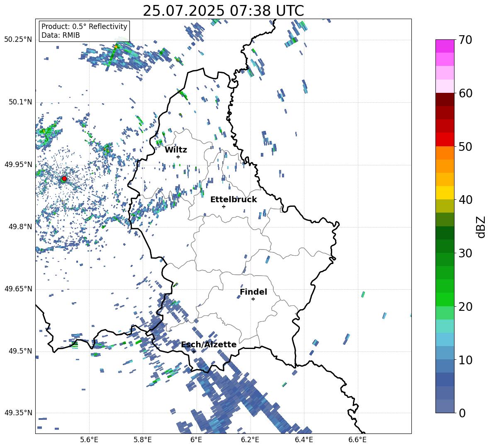
Task: Click the 6.2°E longitude label
Action: coord(250,440)
